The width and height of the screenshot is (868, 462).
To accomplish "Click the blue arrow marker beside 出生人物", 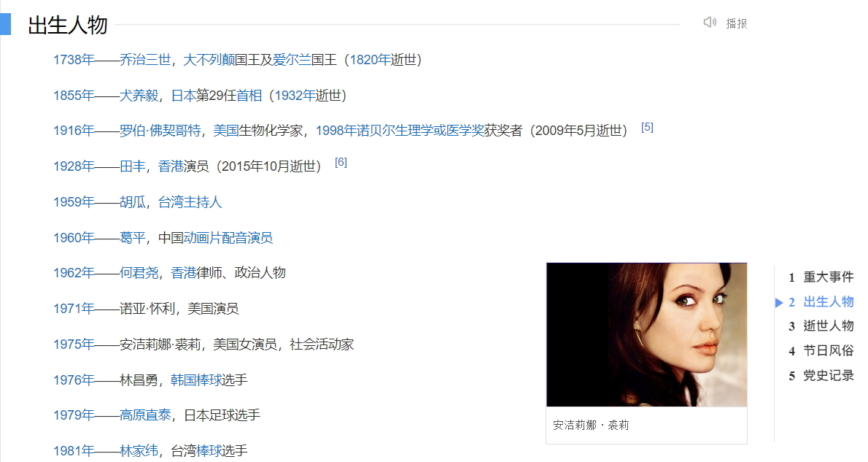I will (x=779, y=302).
